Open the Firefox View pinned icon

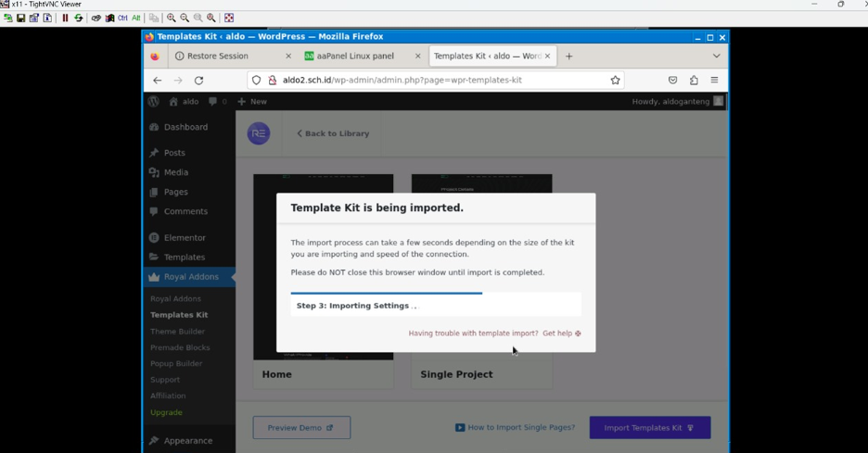[x=155, y=56]
